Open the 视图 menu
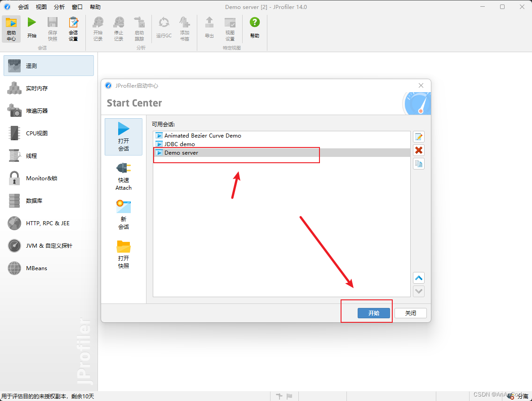This screenshot has width=532, height=401. (41, 7)
